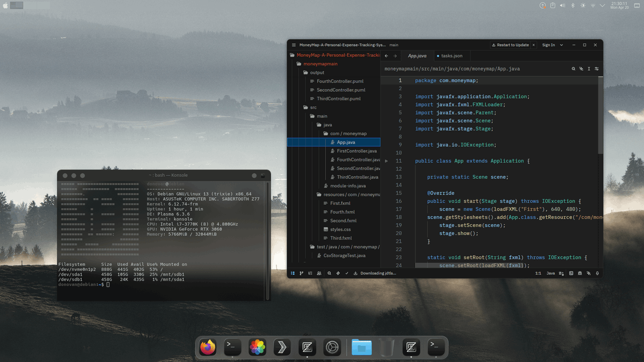Click the edit prediction icon next to Java
The image size is (644, 362).
pos(561,273)
